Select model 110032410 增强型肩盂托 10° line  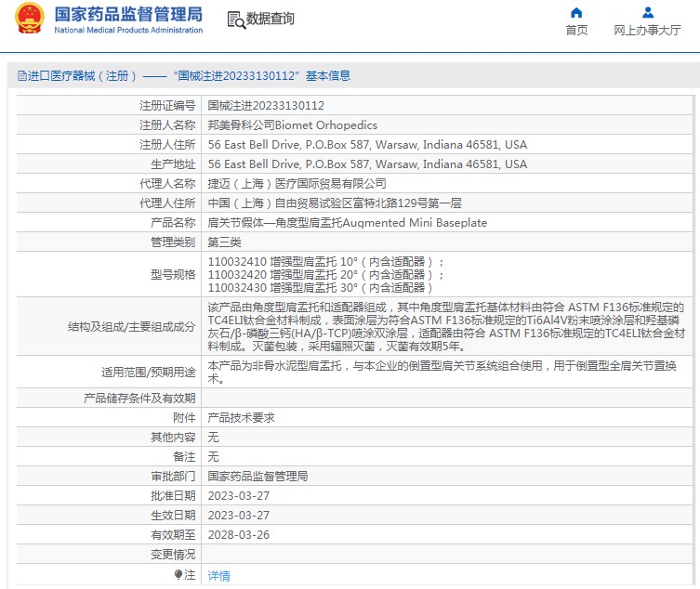click(325, 261)
